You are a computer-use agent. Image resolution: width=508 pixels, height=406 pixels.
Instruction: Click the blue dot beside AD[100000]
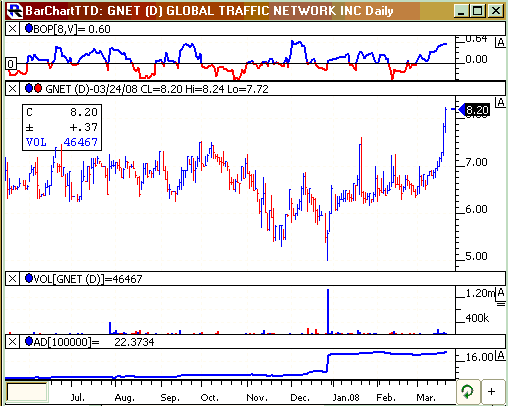(x=29, y=341)
